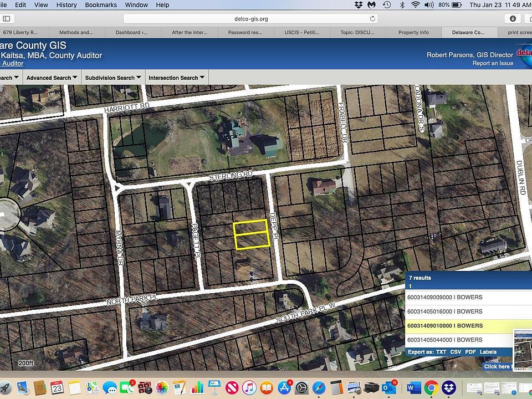
Task: Switch to After the Inter... tab
Action: tap(190, 32)
